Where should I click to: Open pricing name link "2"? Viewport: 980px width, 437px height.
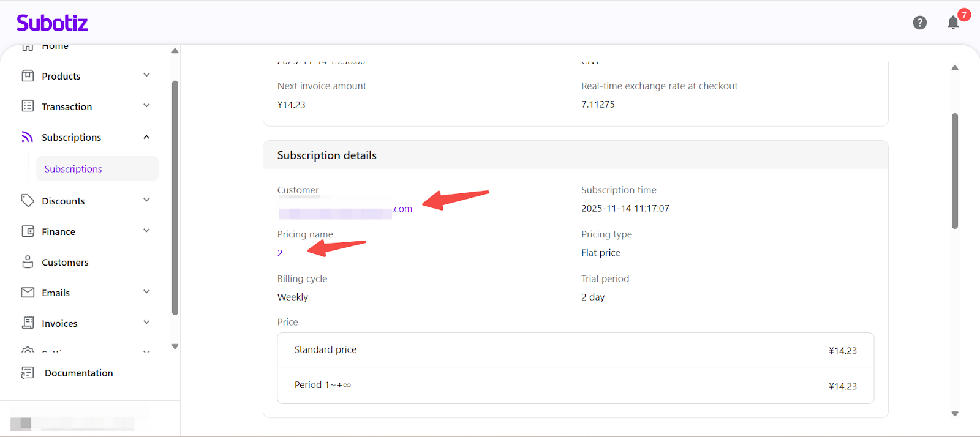coord(280,253)
